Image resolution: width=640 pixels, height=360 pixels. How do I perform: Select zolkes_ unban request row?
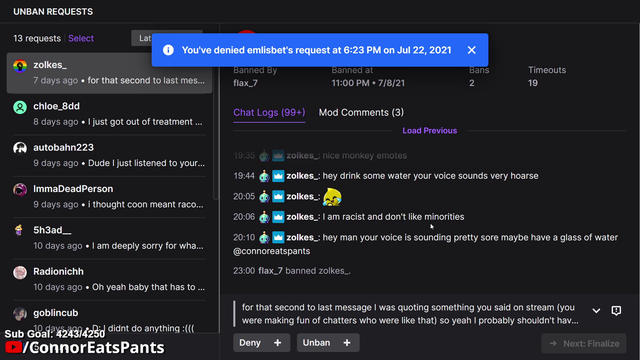(109, 73)
